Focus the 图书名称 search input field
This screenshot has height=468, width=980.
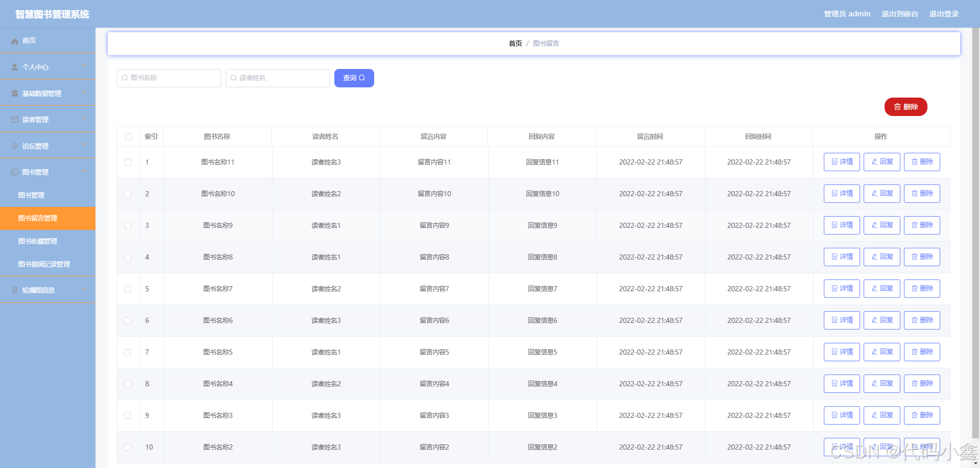[x=169, y=78]
